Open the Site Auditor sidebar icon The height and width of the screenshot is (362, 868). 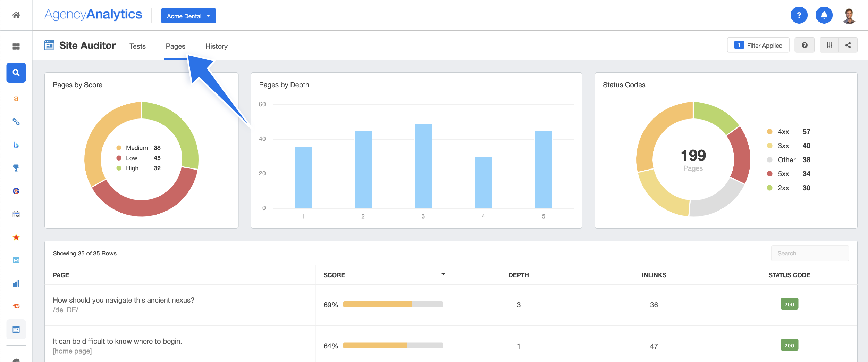(16, 329)
